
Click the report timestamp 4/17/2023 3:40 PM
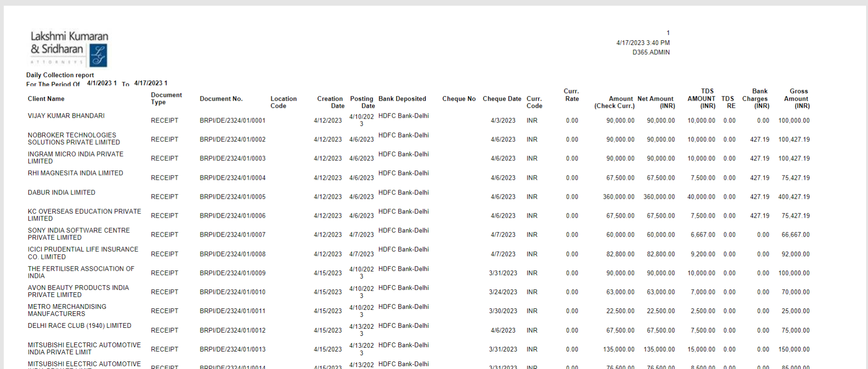(x=643, y=43)
